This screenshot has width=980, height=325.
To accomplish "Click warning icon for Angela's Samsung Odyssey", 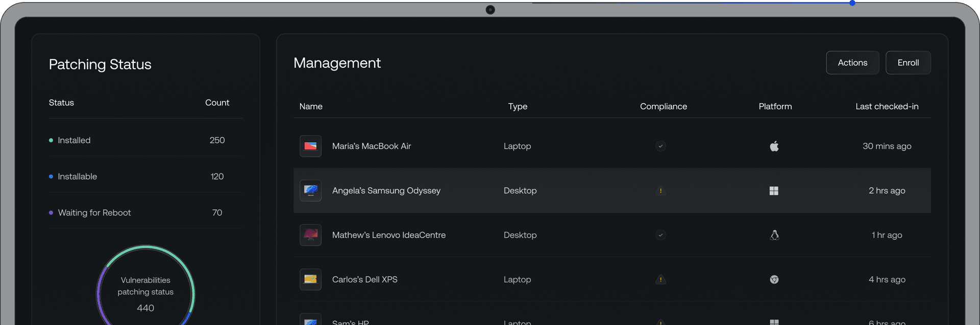I will coord(660,191).
